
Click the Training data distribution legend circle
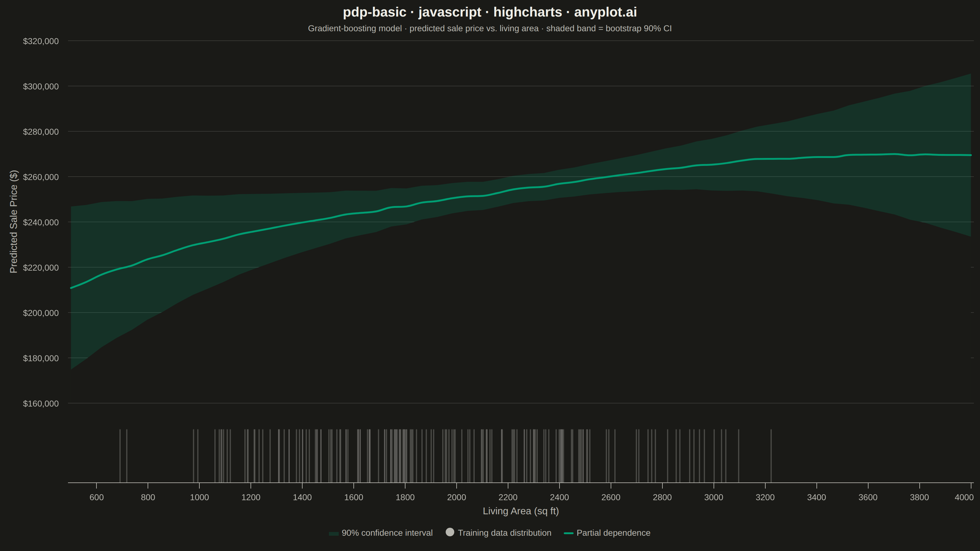tap(450, 532)
